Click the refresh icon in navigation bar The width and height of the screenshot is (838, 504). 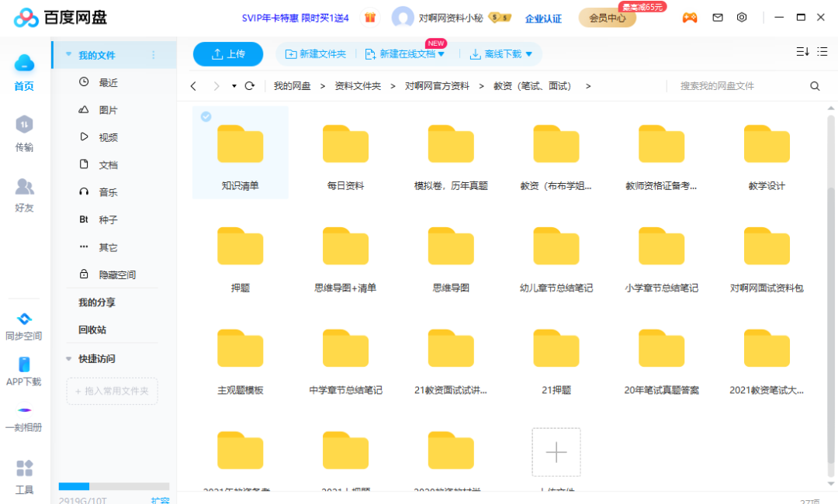[249, 86]
